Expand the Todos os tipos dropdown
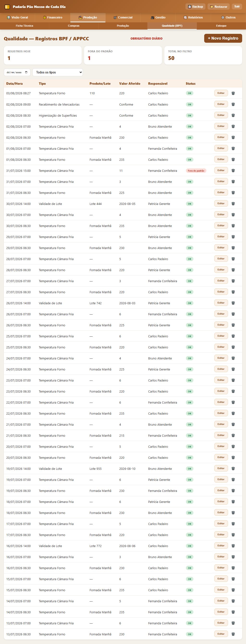The height and width of the screenshot is (644, 246). tap(58, 72)
